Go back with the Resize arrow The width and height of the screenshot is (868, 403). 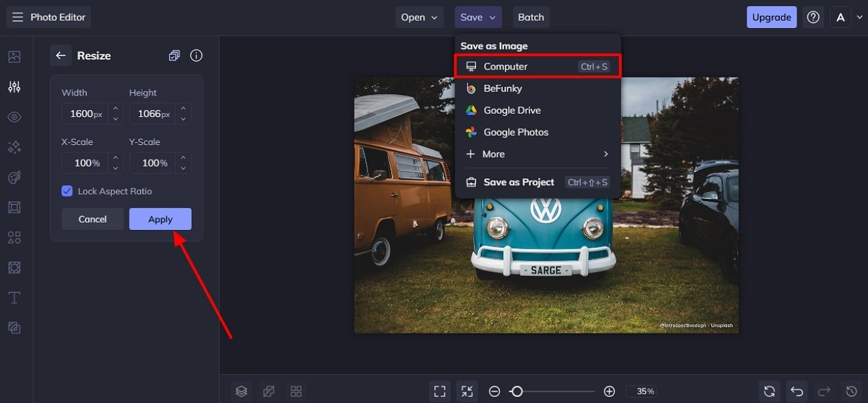61,55
